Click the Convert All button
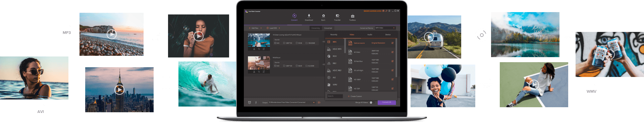Screen dimensions: 644x122 (x=387, y=102)
